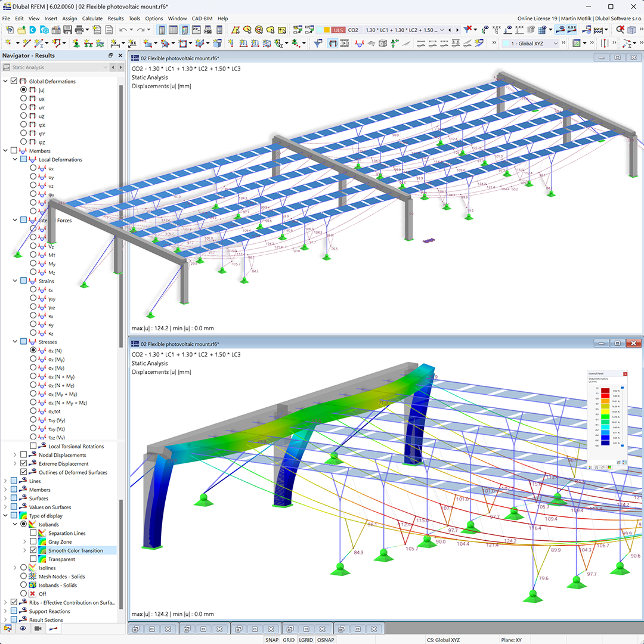Click the Undo arrow icon
Screen dimensions: 644x644
(x=123, y=30)
